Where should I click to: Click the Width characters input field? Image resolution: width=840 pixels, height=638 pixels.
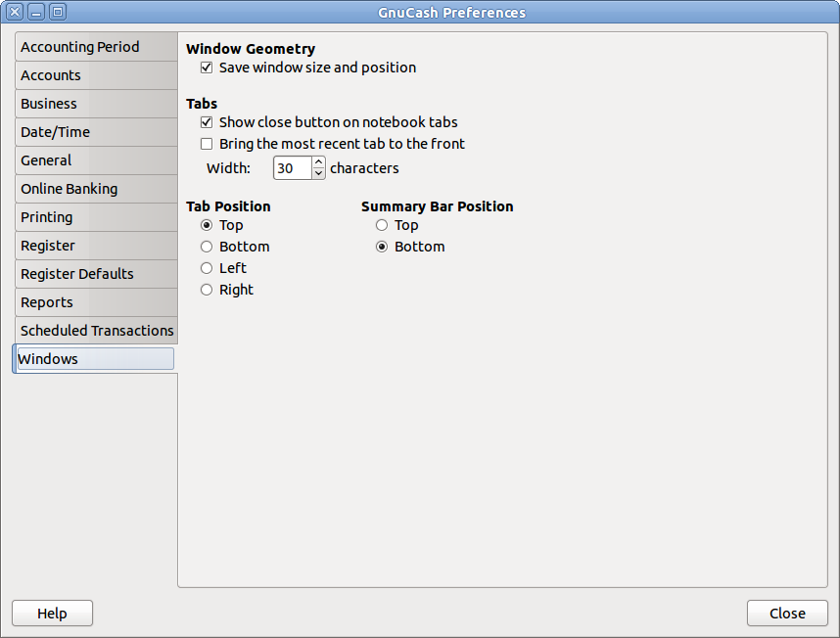(293, 168)
